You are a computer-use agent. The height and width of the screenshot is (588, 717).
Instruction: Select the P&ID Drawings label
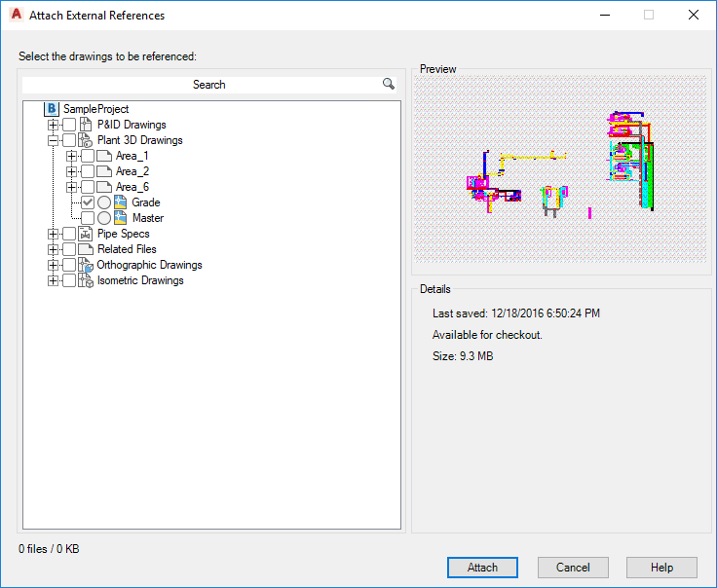point(132,125)
